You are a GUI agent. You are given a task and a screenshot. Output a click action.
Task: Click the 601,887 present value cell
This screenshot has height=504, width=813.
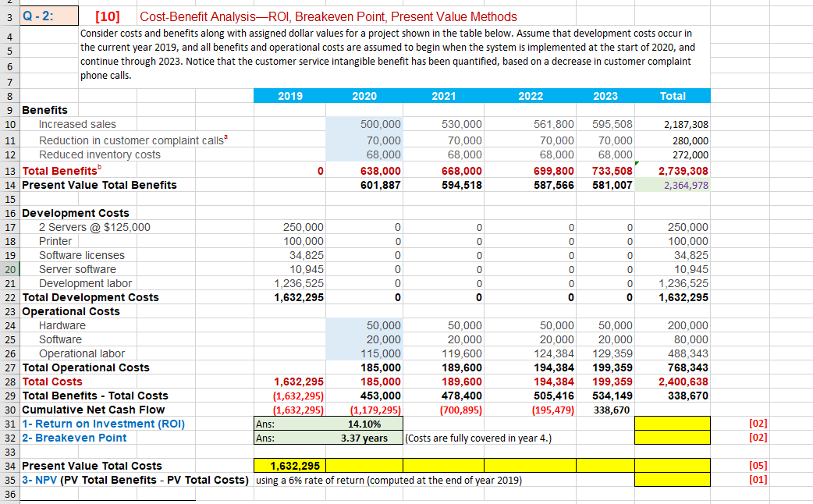point(364,185)
